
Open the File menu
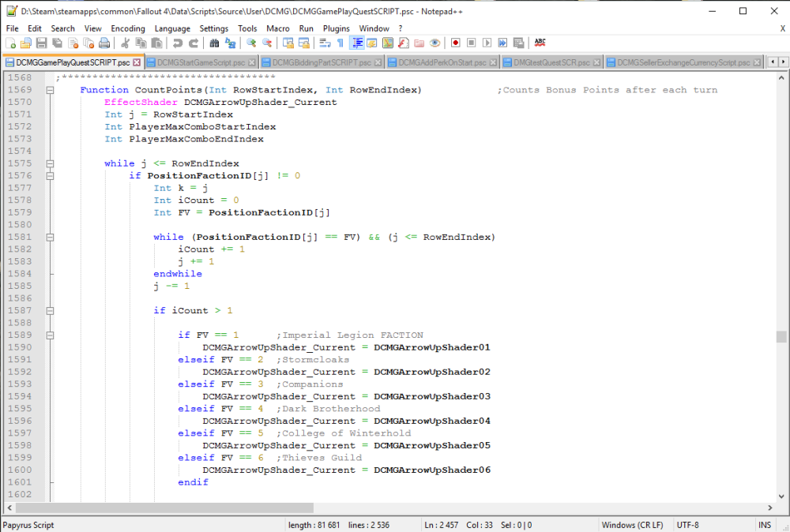pos(12,28)
